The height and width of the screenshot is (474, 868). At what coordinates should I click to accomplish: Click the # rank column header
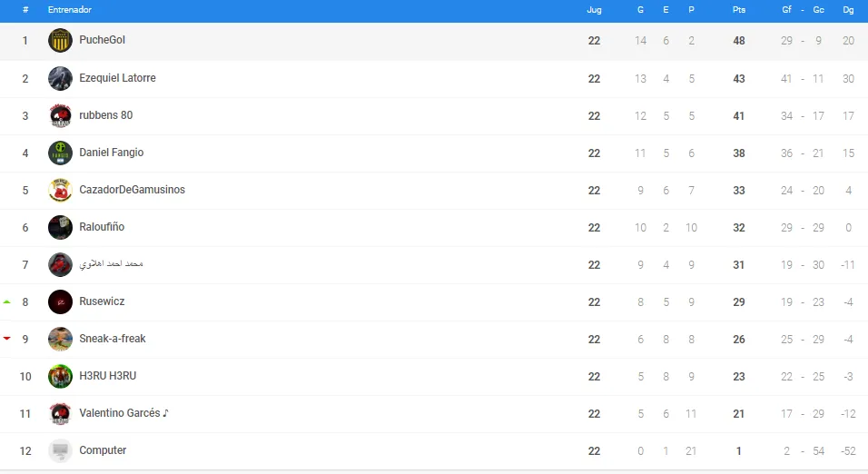tap(25, 10)
